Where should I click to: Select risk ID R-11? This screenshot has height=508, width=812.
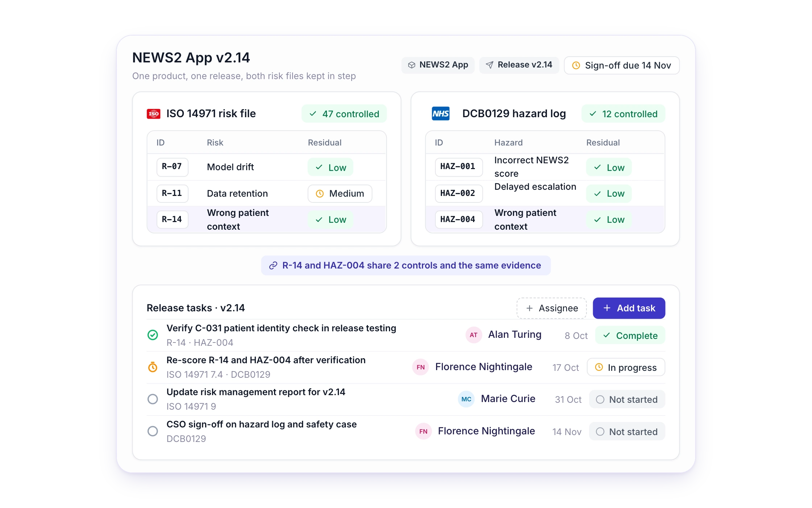click(172, 193)
